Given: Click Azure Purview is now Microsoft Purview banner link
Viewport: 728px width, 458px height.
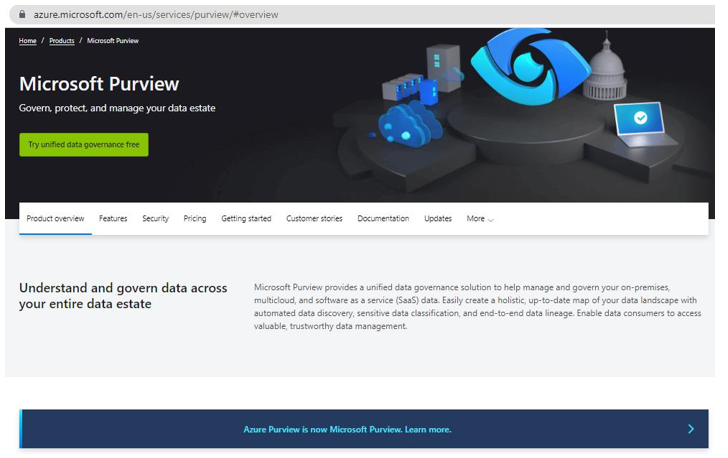Looking at the screenshot, I should coord(347,429).
